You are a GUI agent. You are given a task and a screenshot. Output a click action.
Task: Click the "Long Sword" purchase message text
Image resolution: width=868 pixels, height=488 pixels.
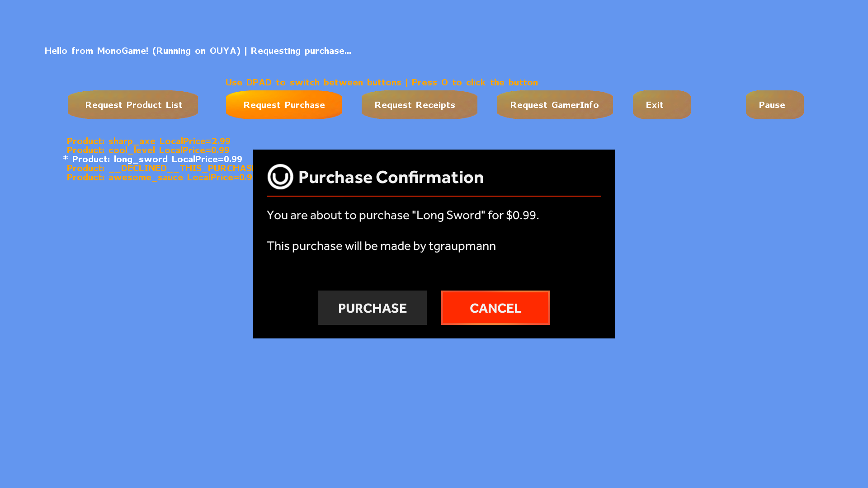[402, 215]
